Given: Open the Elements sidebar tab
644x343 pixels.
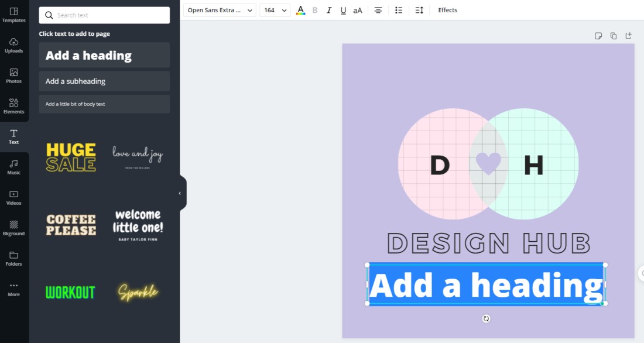Looking at the screenshot, I should point(14,107).
